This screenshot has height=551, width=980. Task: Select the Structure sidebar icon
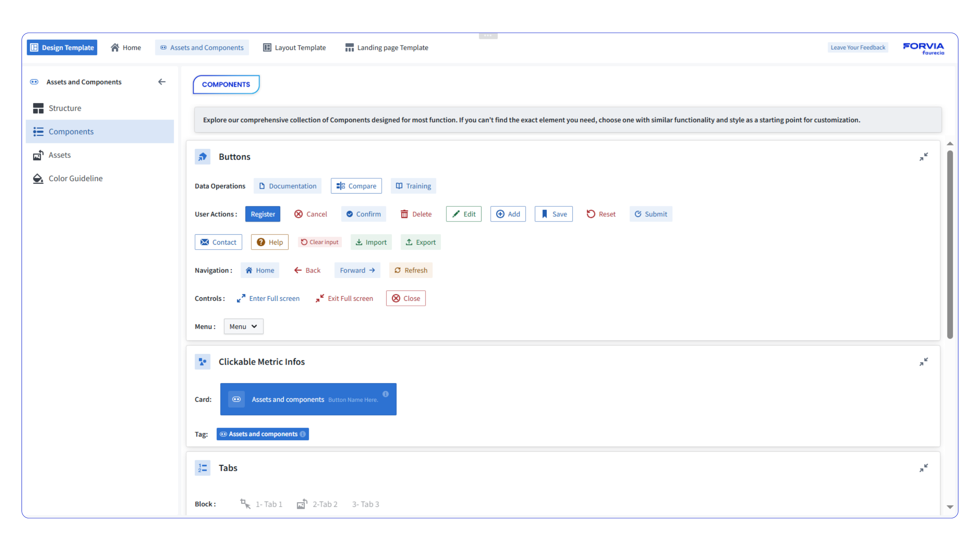38,108
